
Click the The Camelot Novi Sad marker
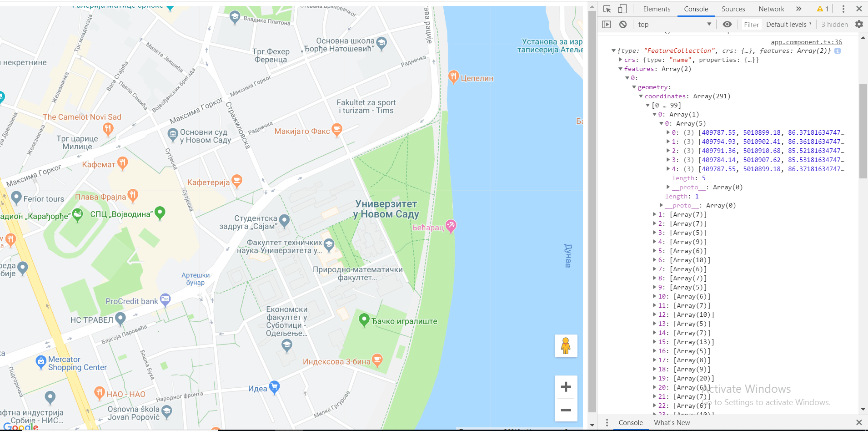point(108,130)
